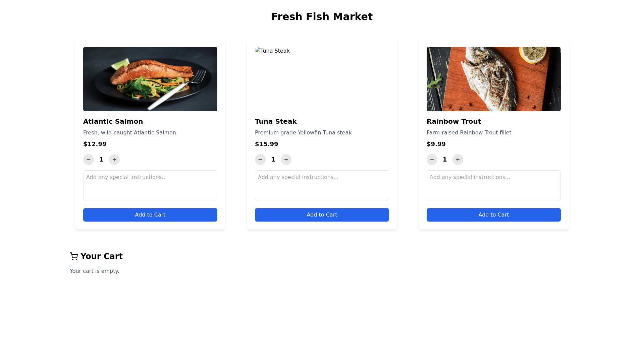The image size is (644, 362).
Task: Focus Rainbow Trout special instructions field
Action: 494,185
